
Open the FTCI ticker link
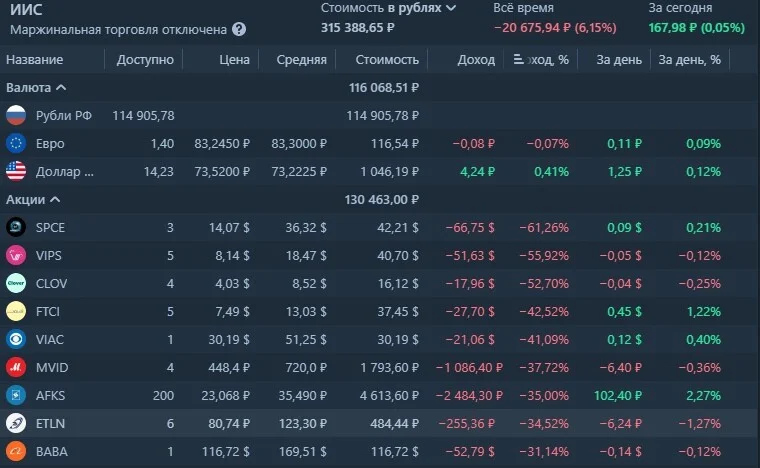[x=48, y=312]
